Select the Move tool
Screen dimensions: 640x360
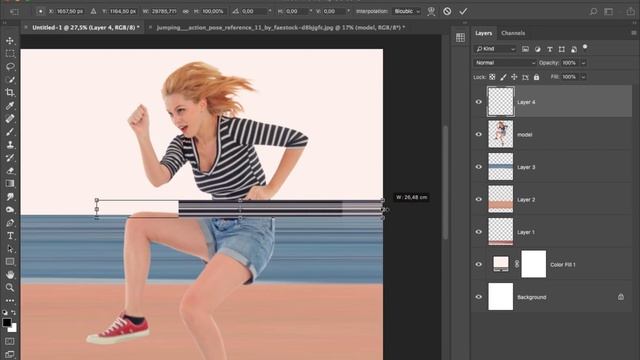(x=10, y=41)
